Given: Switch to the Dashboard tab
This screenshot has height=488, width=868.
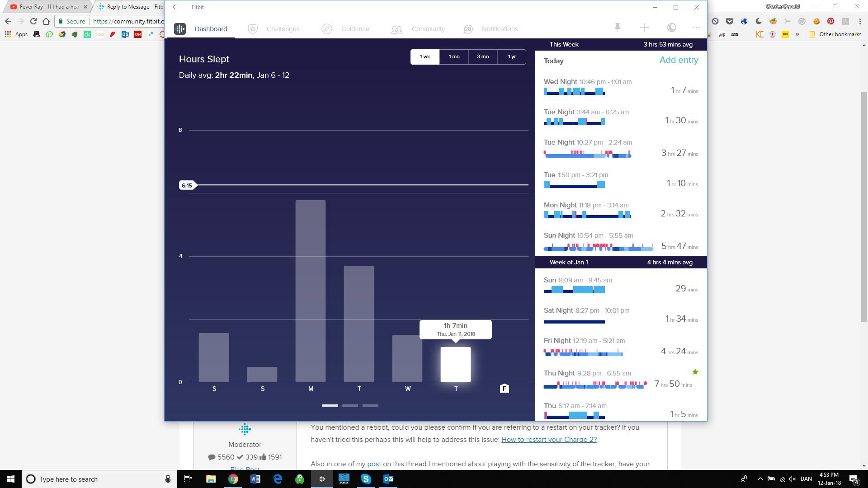Looking at the screenshot, I should tap(211, 29).
